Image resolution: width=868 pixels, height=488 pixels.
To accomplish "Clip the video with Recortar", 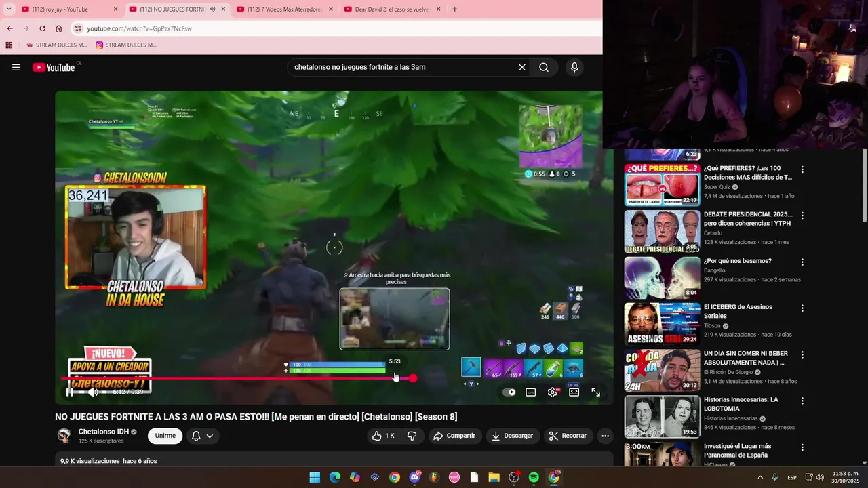I will [x=567, y=436].
